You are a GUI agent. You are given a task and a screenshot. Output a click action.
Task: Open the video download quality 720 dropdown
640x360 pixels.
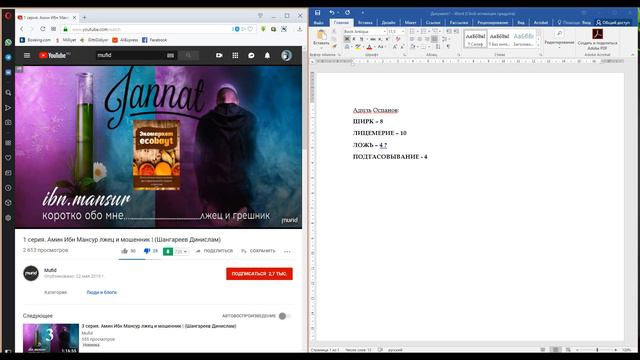(x=181, y=251)
